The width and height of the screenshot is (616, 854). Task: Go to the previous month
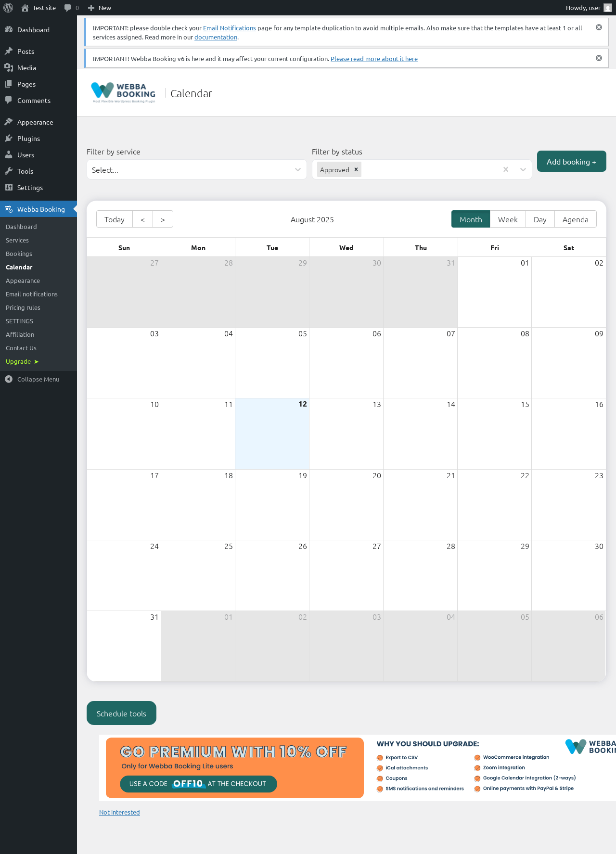tap(143, 219)
